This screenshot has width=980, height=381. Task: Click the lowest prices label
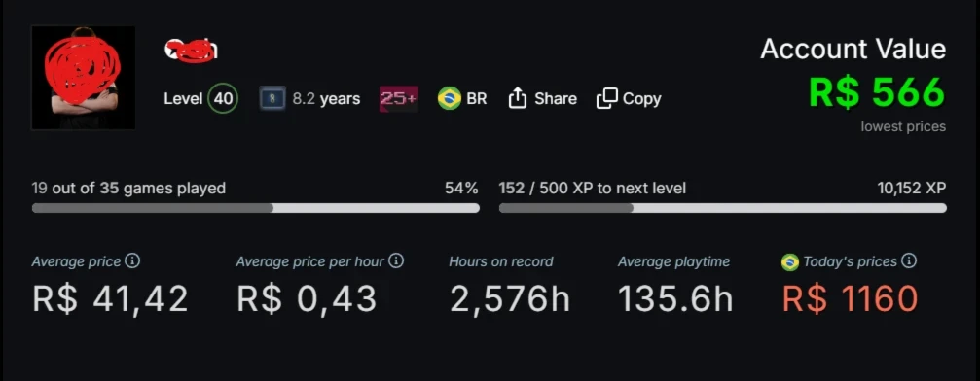coord(903,126)
